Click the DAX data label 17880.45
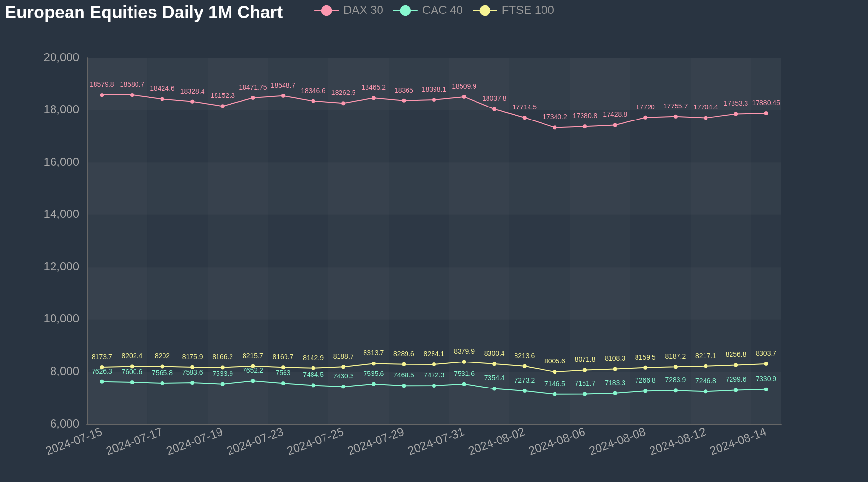The height and width of the screenshot is (482, 868). [766, 103]
